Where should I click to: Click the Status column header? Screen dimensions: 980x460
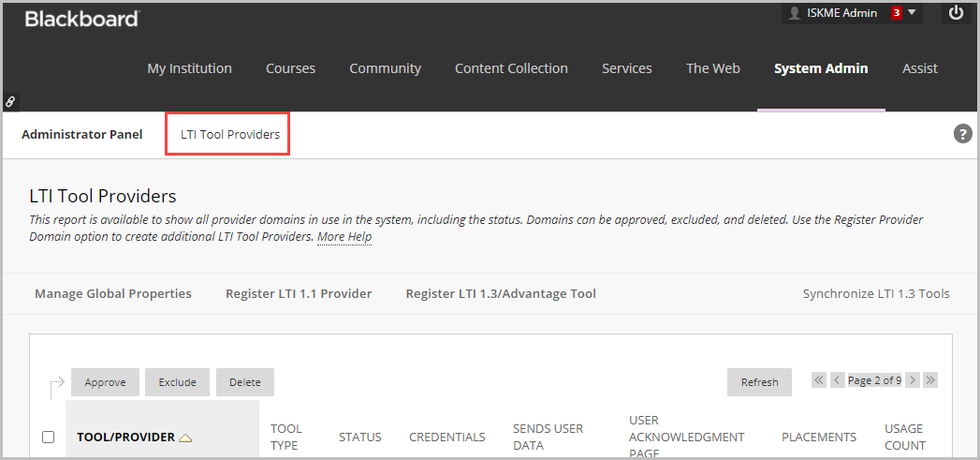(360, 437)
